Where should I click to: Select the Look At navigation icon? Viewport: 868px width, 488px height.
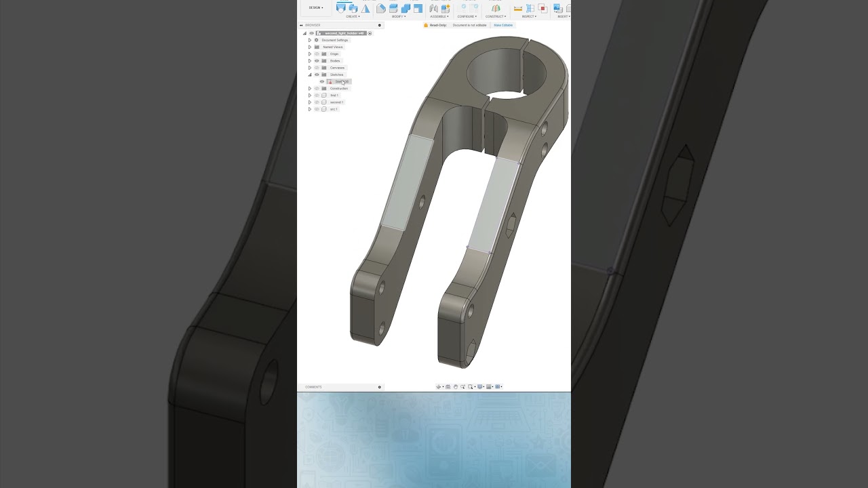[x=448, y=387]
